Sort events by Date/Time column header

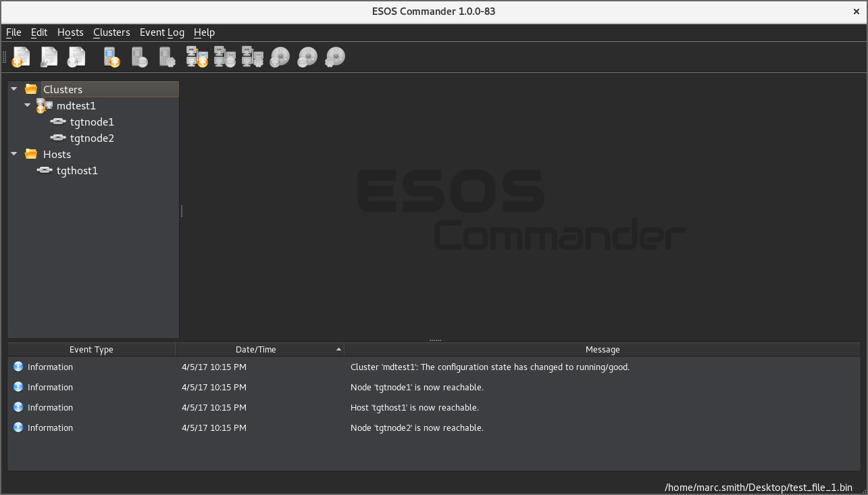256,350
